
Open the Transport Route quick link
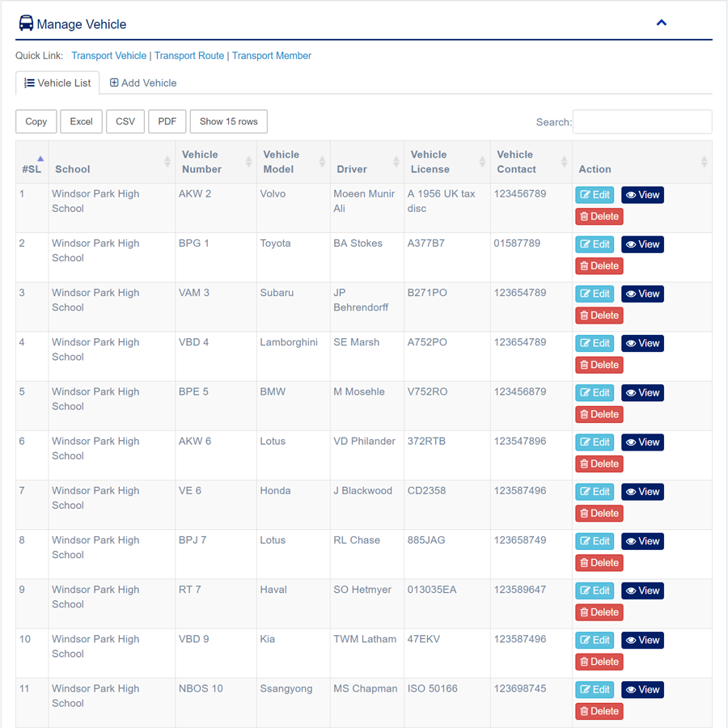click(x=189, y=56)
